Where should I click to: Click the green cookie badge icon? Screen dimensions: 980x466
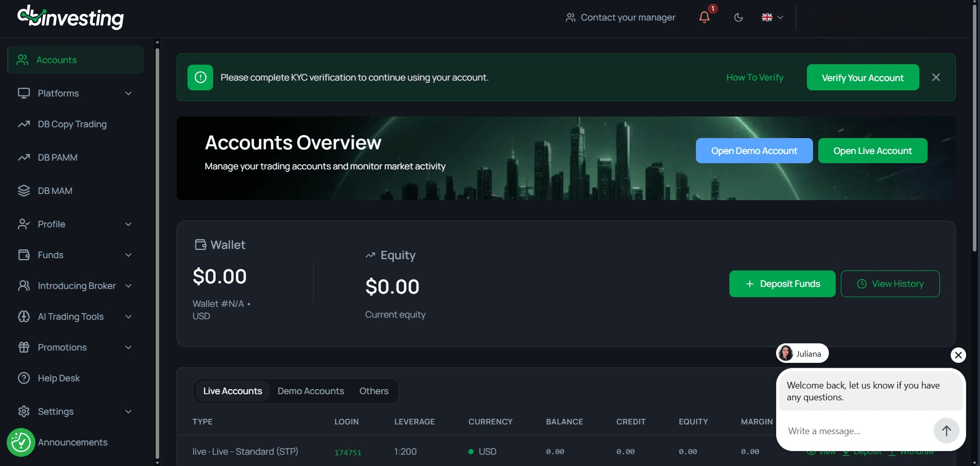(21, 442)
